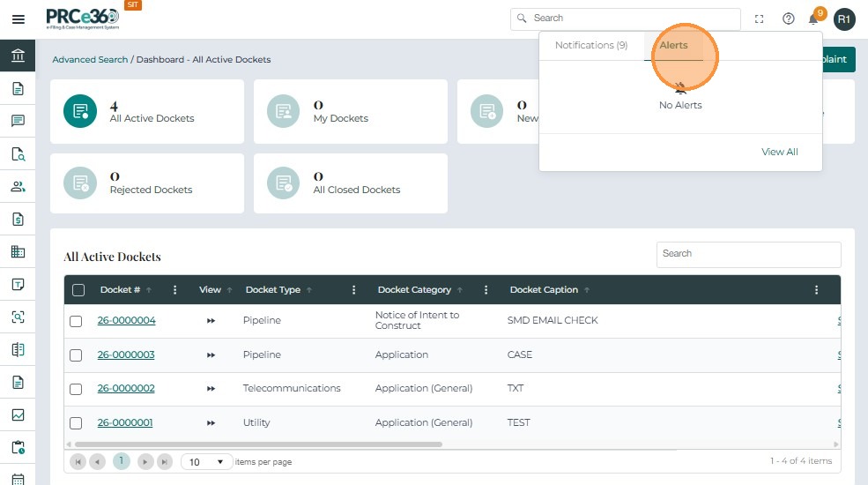Open docket 26-0000001 link

(x=125, y=423)
